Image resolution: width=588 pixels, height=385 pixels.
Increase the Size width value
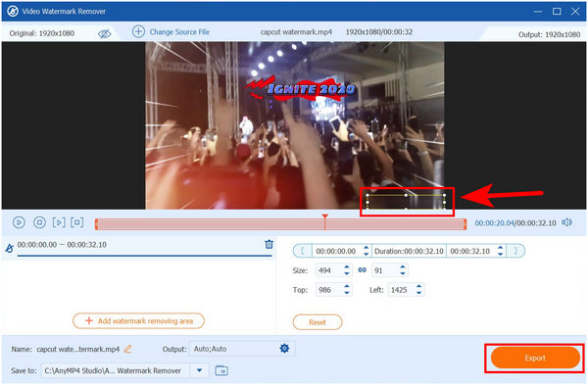(347, 266)
